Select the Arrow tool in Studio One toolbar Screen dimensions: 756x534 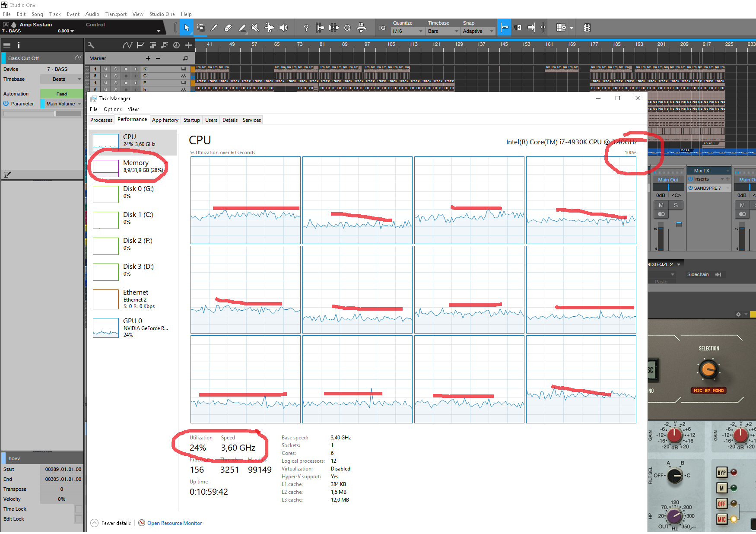tap(187, 28)
